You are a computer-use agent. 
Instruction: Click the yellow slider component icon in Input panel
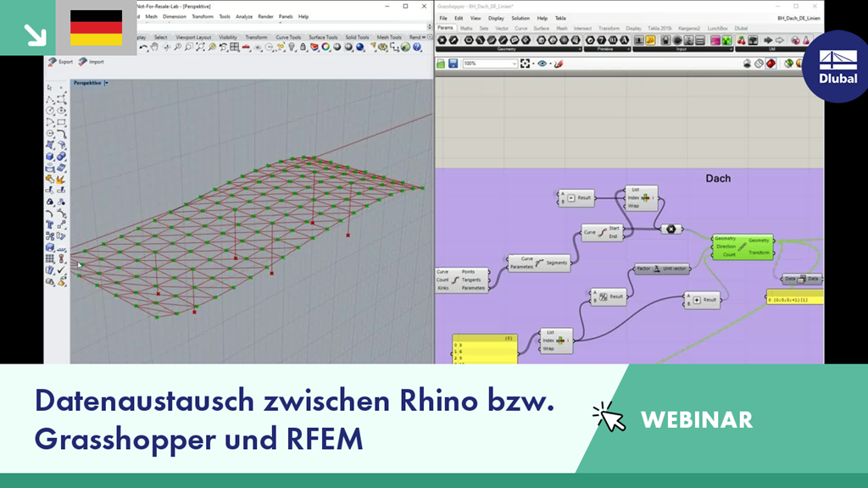650,40
